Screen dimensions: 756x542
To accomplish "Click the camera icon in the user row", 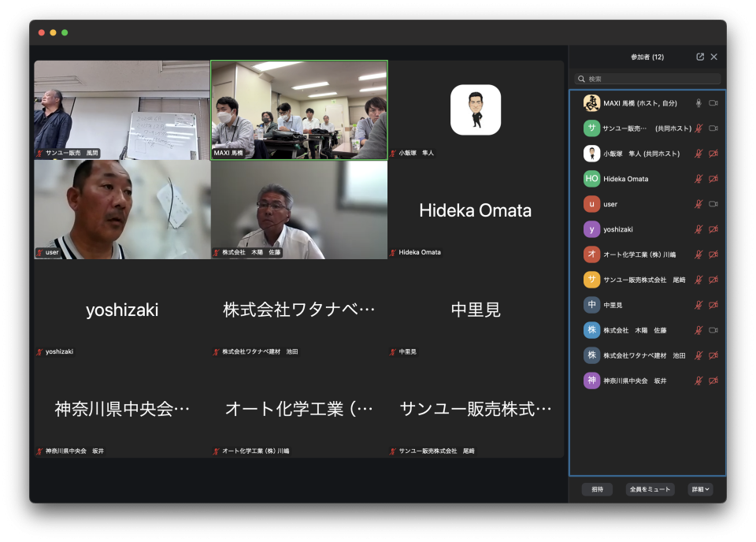I will 713,204.
